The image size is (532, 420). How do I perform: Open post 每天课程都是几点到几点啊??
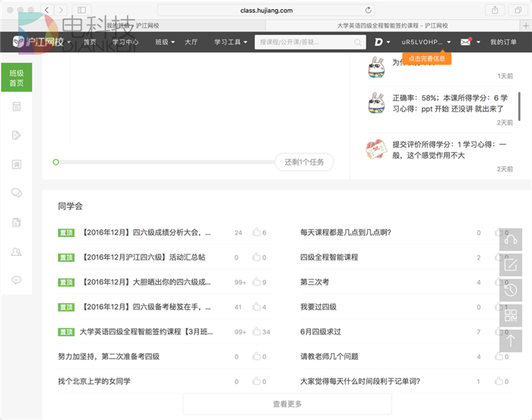coord(346,232)
